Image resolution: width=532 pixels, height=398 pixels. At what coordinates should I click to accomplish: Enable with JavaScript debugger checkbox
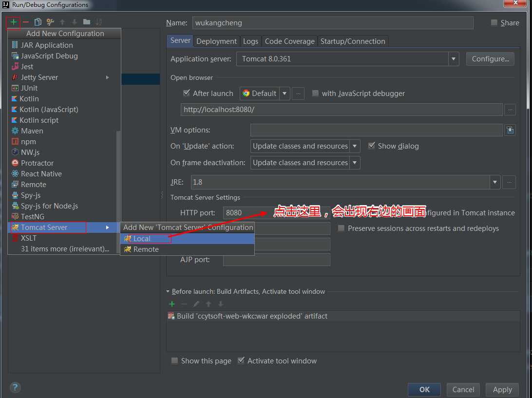(x=315, y=93)
